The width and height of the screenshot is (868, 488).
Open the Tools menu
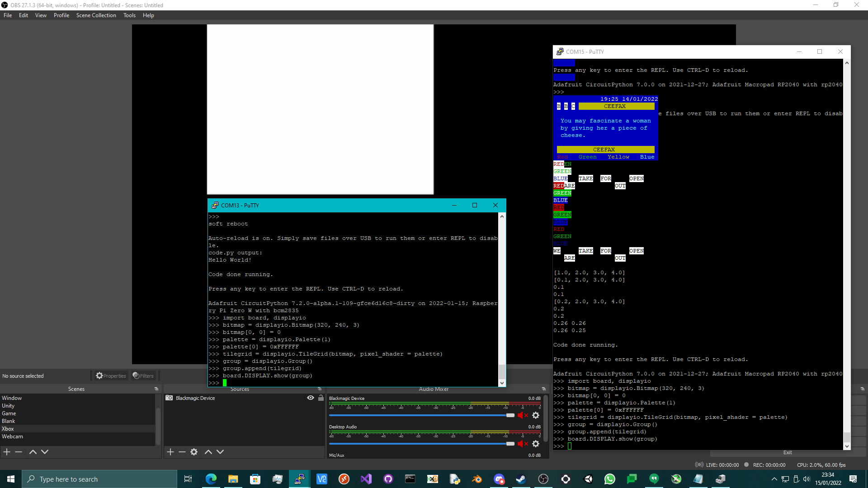point(130,15)
